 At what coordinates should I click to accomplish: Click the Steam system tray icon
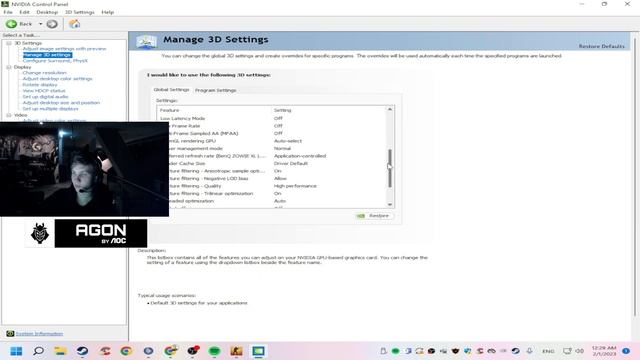[x=516, y=351]
